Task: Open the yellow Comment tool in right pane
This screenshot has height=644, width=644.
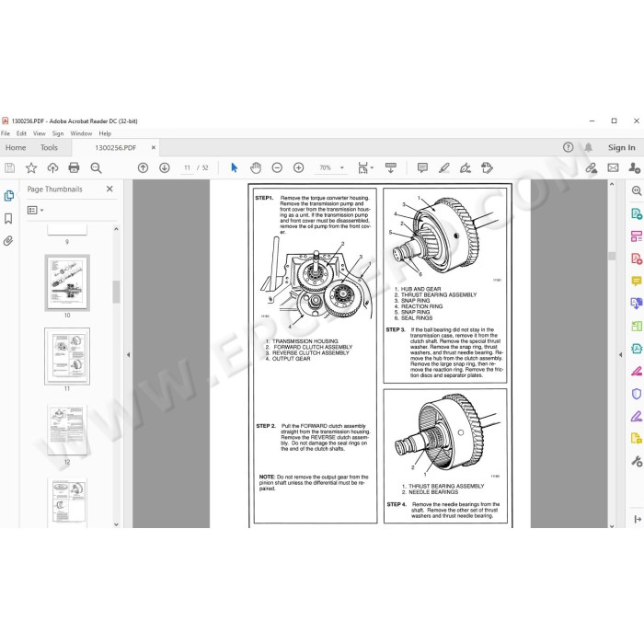Action: click(x=637, y=281)
